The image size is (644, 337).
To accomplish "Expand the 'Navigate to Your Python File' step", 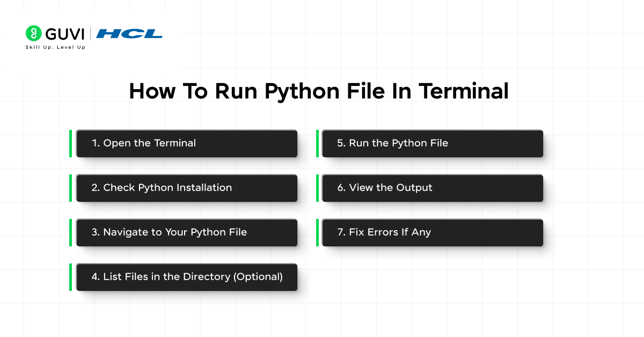I will [186, 232].
